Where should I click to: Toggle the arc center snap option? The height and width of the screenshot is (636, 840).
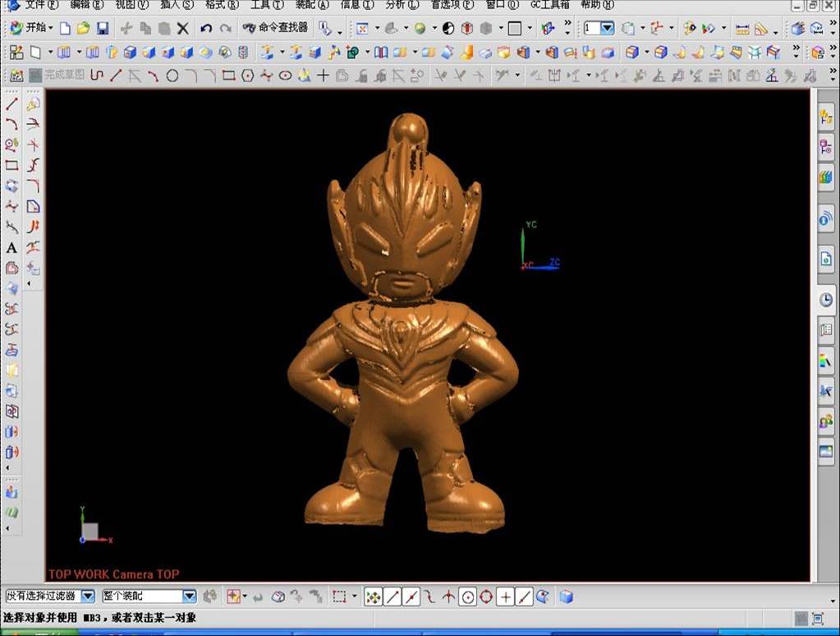pyautogui.click(x=468, y=597)
